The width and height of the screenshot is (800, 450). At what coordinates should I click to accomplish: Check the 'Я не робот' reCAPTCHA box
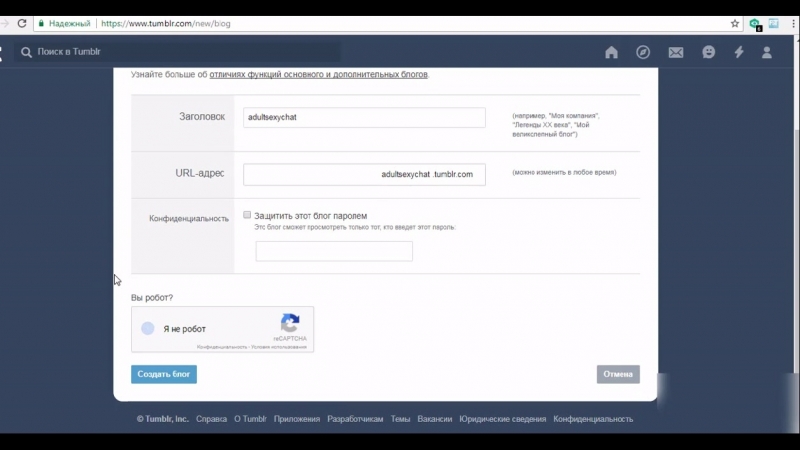pyautogui.click(x=147, y=329)
